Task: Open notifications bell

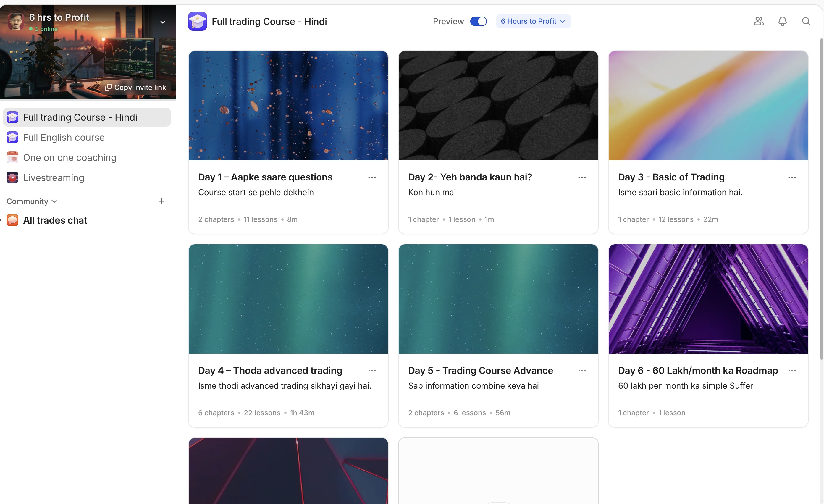Action: 782,21
